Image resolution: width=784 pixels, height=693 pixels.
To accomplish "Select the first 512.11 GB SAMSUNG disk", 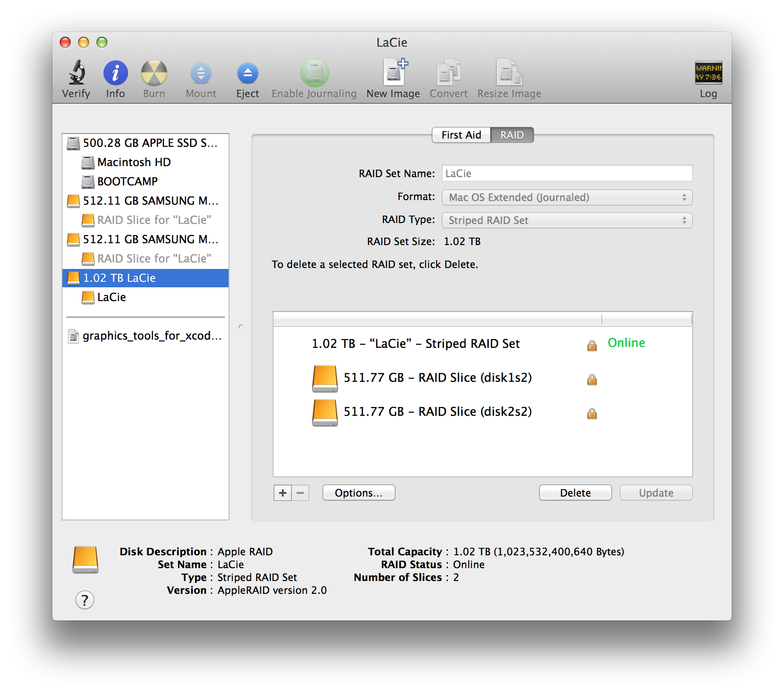I will pos(146,201).
